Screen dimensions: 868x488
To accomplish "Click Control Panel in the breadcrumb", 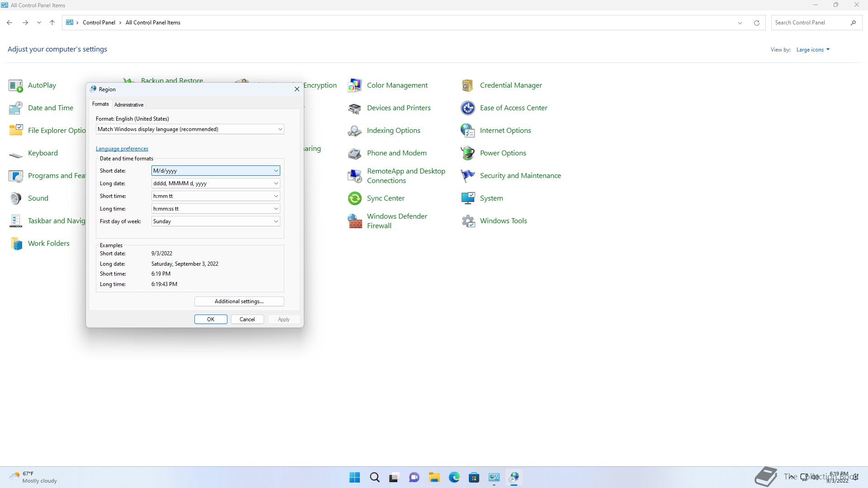I will (99, 23).
